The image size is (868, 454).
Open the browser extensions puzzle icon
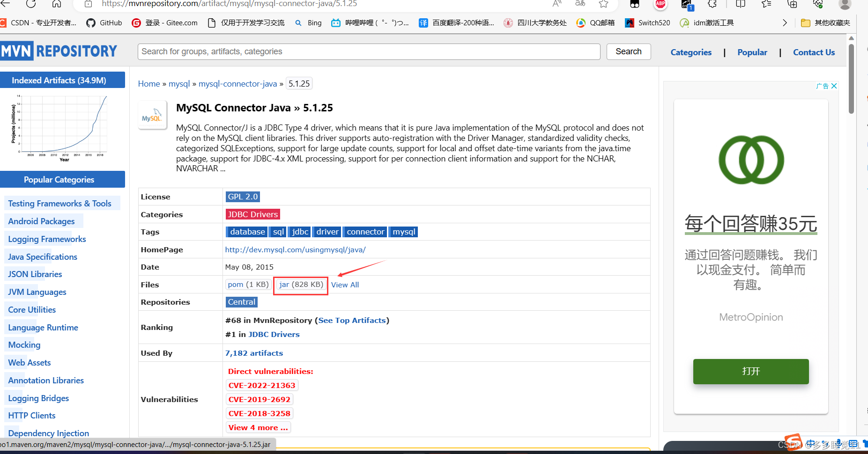point(712,4)
